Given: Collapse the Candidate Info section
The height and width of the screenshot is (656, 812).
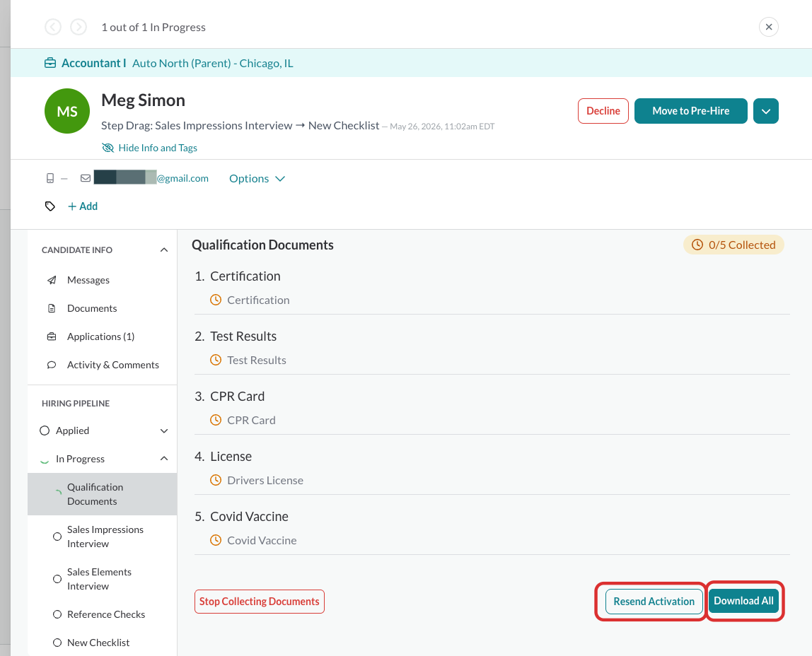Looking at the screenshot, I should tap(163, 250).
